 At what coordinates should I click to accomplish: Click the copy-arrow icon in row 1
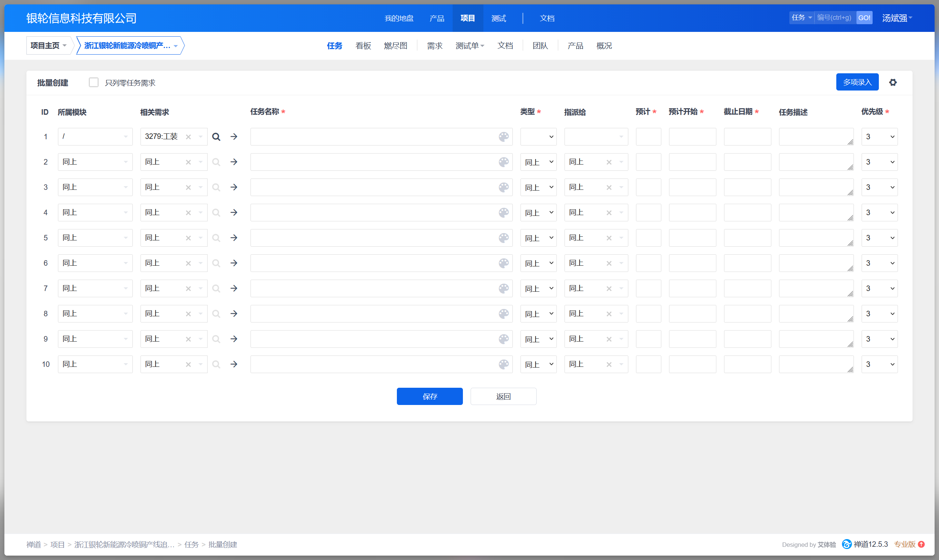tap(234, 137)
